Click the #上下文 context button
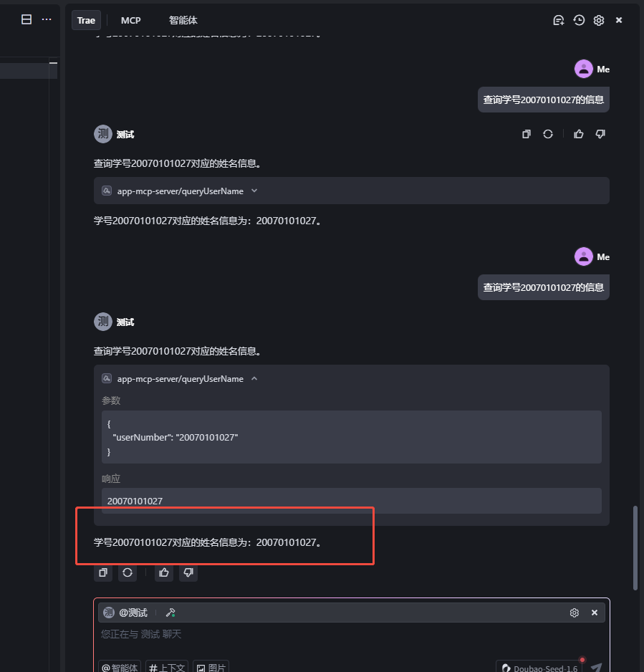Viewport: 644px width, 672px height. [x=167, y=667]
